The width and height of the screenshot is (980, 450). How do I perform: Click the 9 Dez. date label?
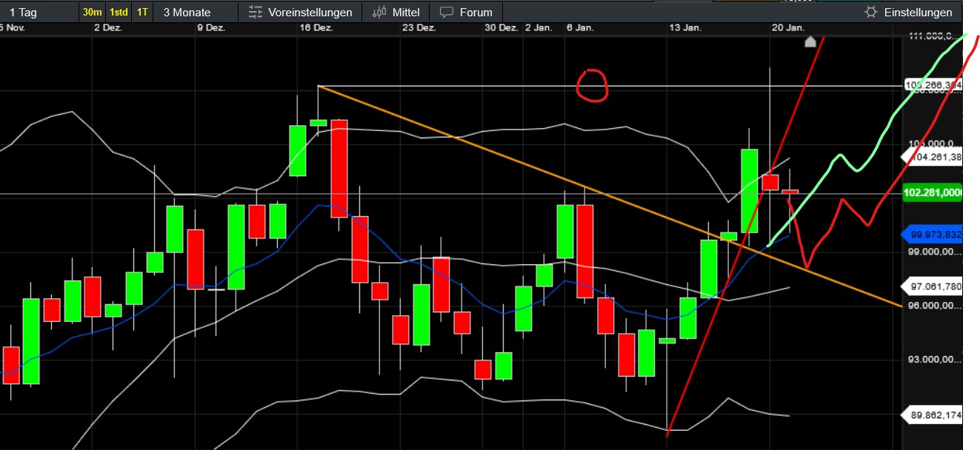[211, 27]
